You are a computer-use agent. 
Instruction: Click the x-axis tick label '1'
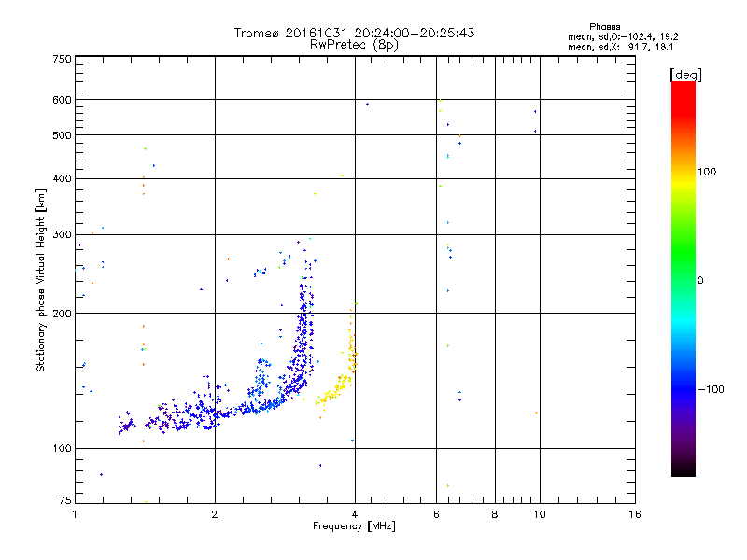click(75, 514)
